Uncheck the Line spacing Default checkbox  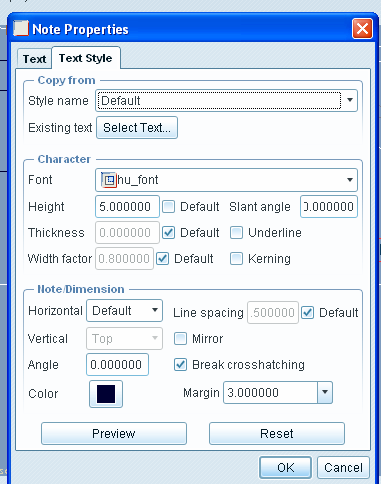[x=307, y=313]
